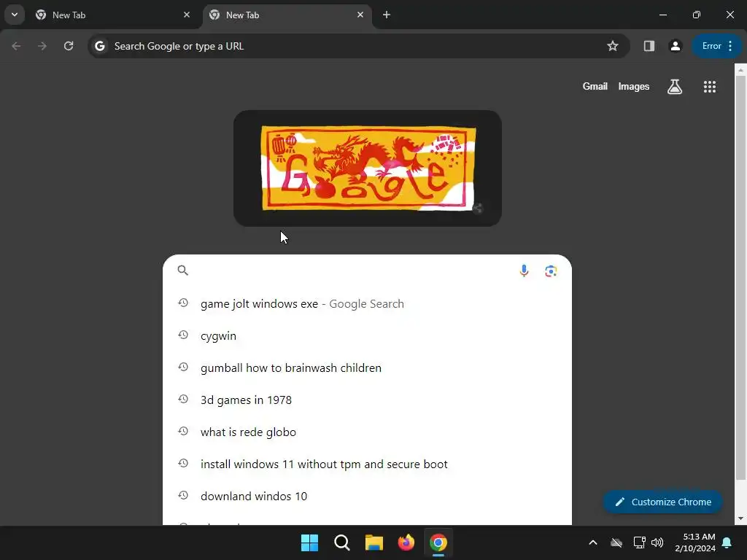Click scrollbar down arrow

pyautogui.click(x=740, y=518)
